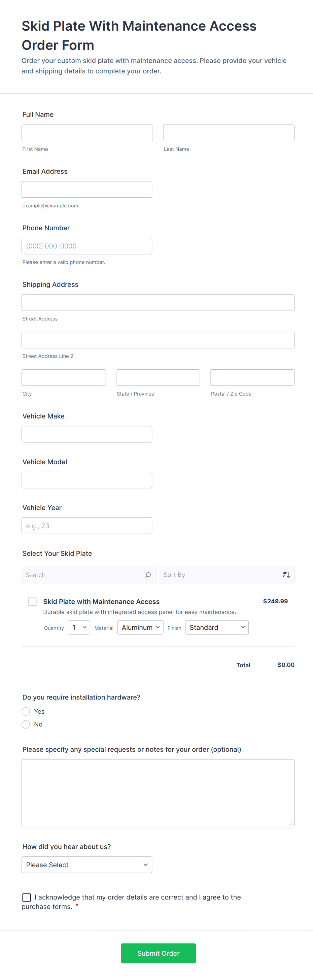313x980 pixels.
Task: Tick the order acknowledgment checkbox
Action: point(27,898)
